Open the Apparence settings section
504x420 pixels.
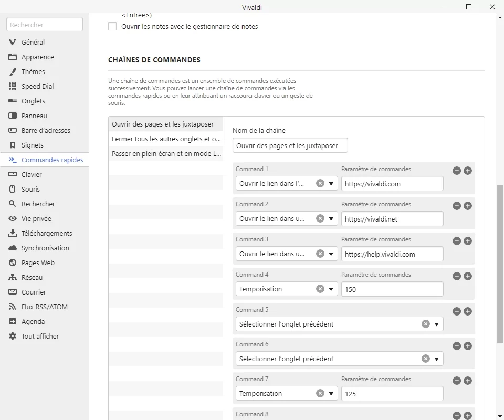44,57
